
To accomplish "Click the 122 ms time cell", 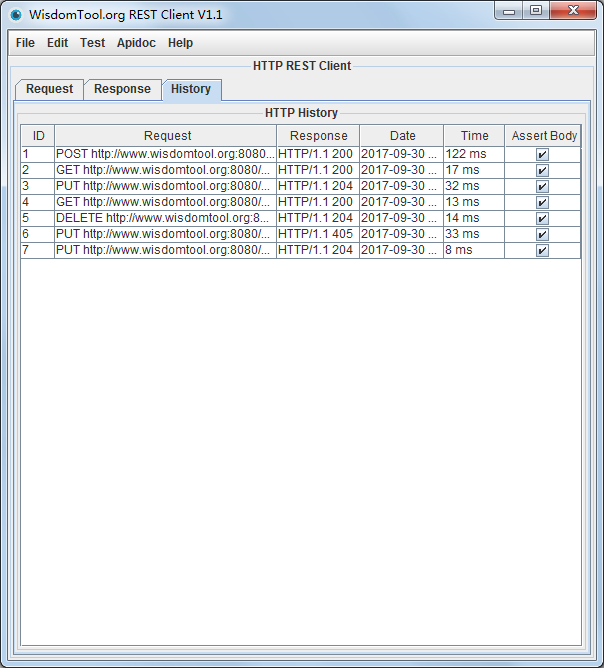I will [x=474, y=154].
